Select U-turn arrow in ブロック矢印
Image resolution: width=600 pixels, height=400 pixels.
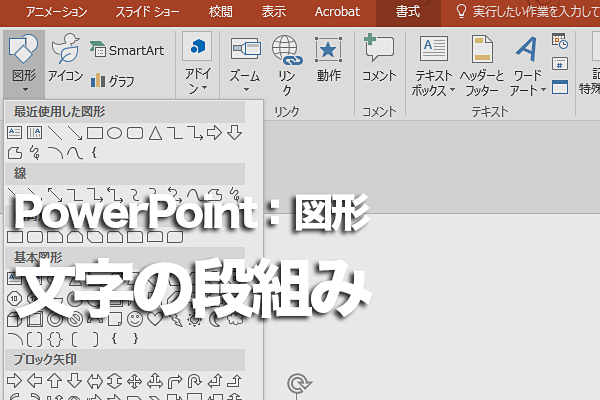(x=194, y=381)
